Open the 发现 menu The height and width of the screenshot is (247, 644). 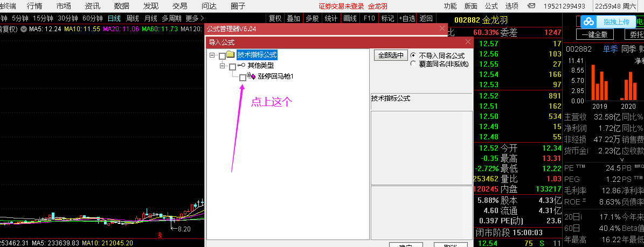pyautogui.click(x=151, y=6)
